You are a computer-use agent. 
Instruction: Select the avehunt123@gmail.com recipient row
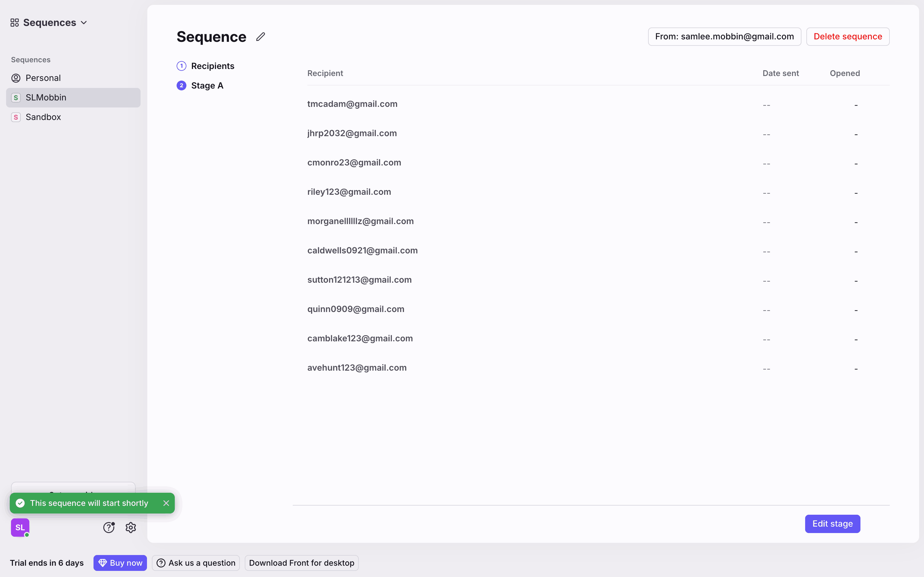[x=357, y=368]
